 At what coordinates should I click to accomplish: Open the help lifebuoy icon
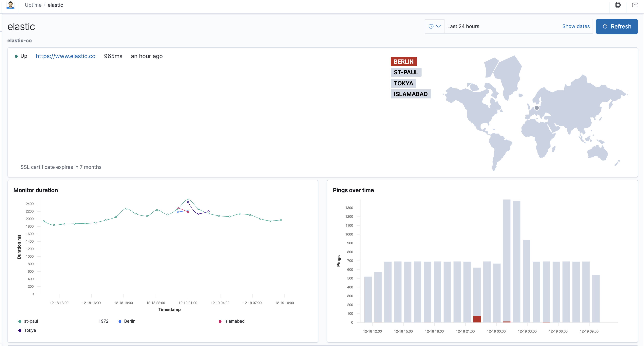(618, 5)
